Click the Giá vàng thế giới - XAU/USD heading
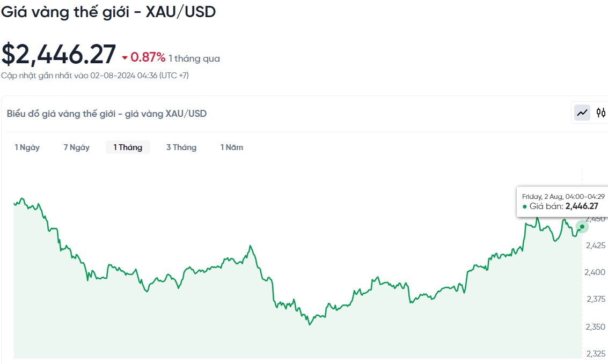This screenshot has height=364, width=608. point(108,12)
